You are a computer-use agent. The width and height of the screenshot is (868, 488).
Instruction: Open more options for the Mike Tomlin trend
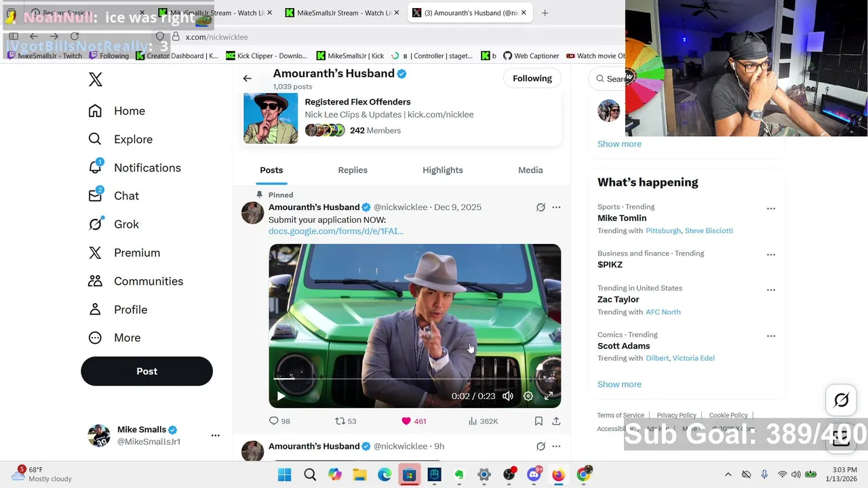771,209
